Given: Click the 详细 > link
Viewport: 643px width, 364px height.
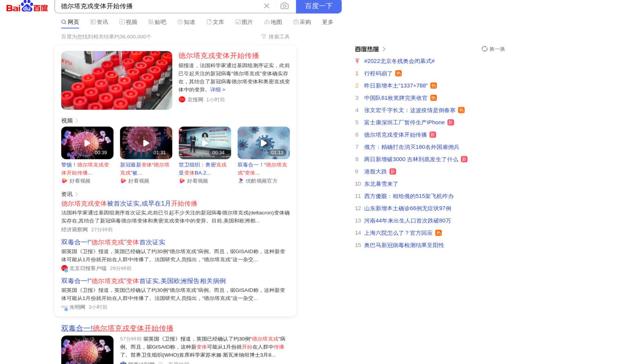Looking at the screenshot, I should [218, 90].
